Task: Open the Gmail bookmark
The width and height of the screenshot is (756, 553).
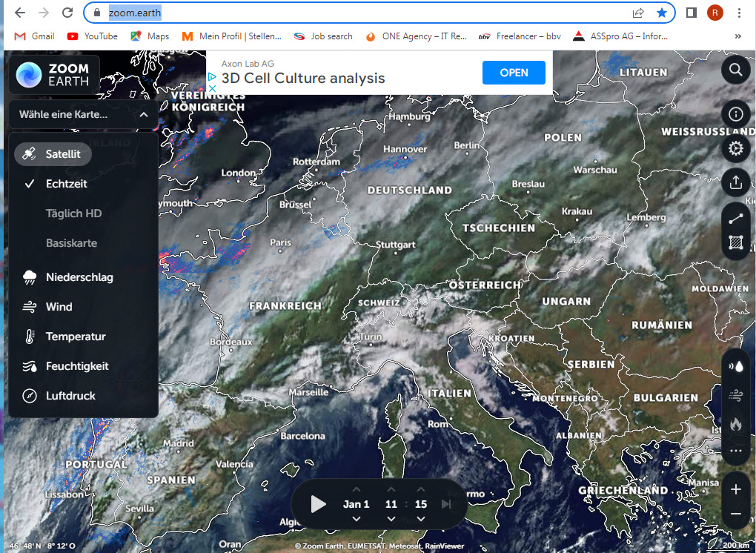Action: tap(35, 36)
